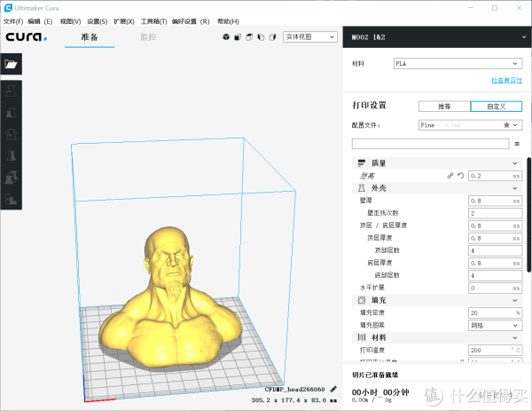Click the CFDMP_head266060 model name
Image resolution: width=532 pixels, height=411 pixels.
tap(294, 390)
